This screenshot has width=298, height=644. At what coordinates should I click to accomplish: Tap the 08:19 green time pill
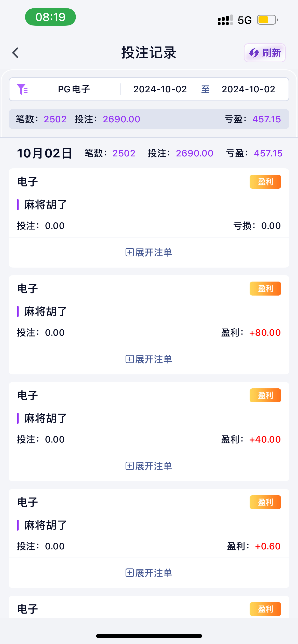pyautogui.click(x=50, y=17)
